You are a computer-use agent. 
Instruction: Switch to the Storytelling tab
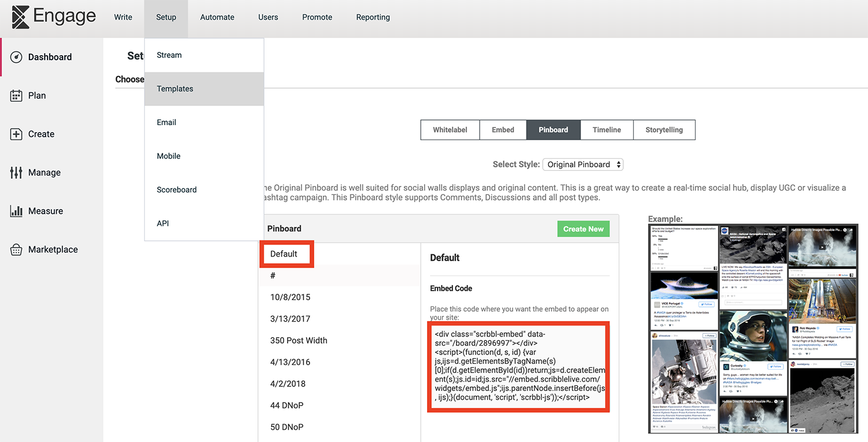(664, 130)
